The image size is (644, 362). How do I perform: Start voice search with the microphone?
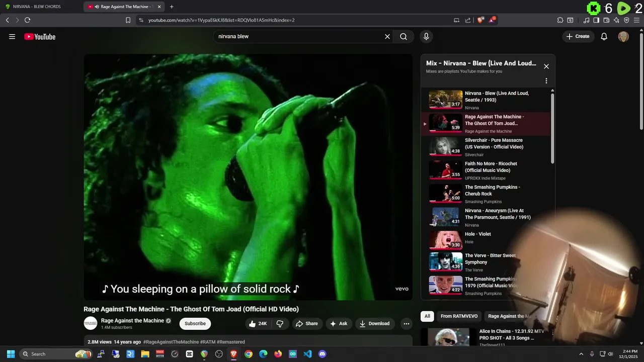(x=426, y=37)
